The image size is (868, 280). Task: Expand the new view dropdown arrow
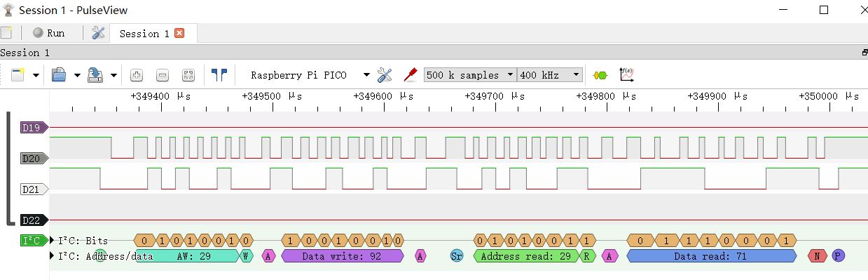pos(36,75)
